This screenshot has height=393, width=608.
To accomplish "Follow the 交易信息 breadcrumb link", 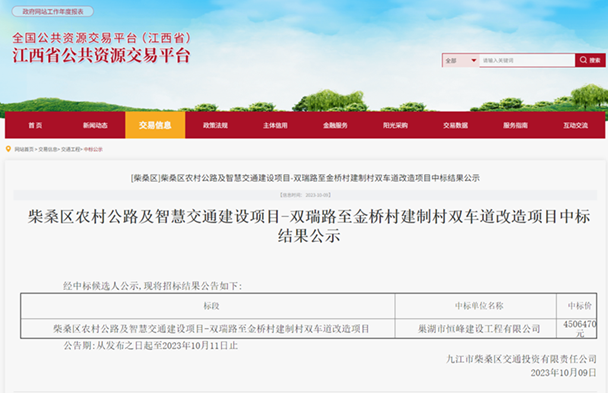I will [47, 150].
